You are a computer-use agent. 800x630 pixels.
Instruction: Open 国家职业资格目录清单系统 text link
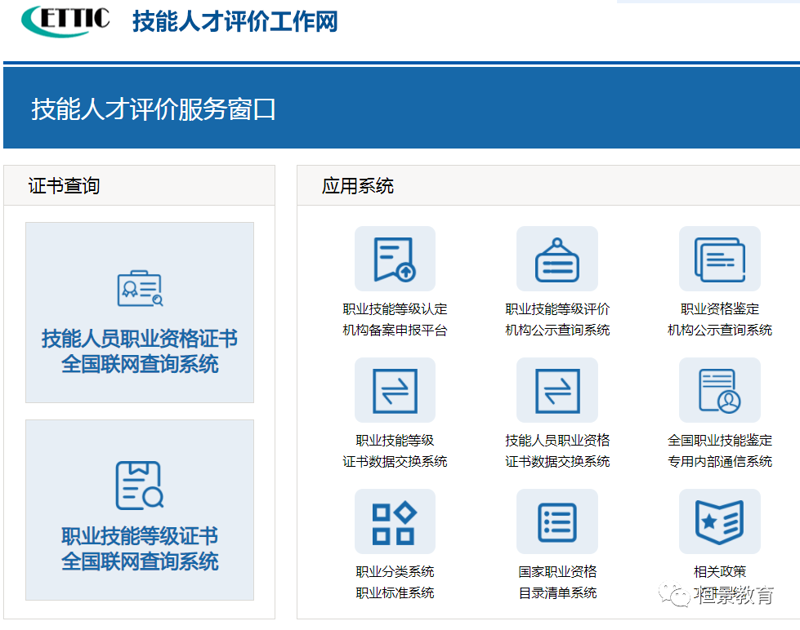[x=557, y=582]
